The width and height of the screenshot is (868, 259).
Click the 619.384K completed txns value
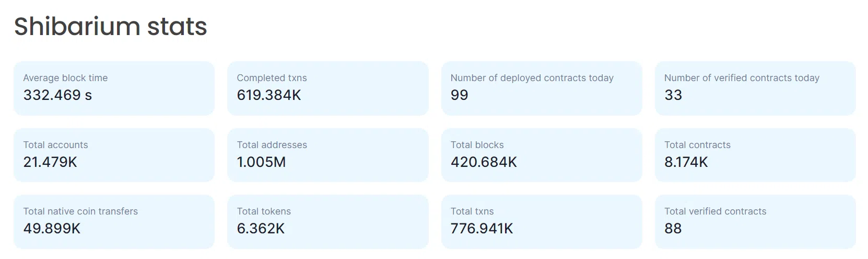click(x=269, y=95)
